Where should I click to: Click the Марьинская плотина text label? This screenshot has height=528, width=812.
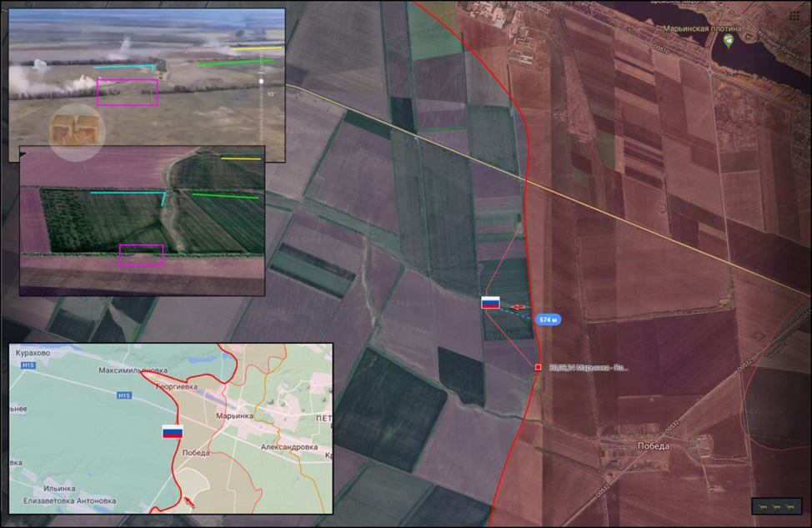click(x=702, y=28)
